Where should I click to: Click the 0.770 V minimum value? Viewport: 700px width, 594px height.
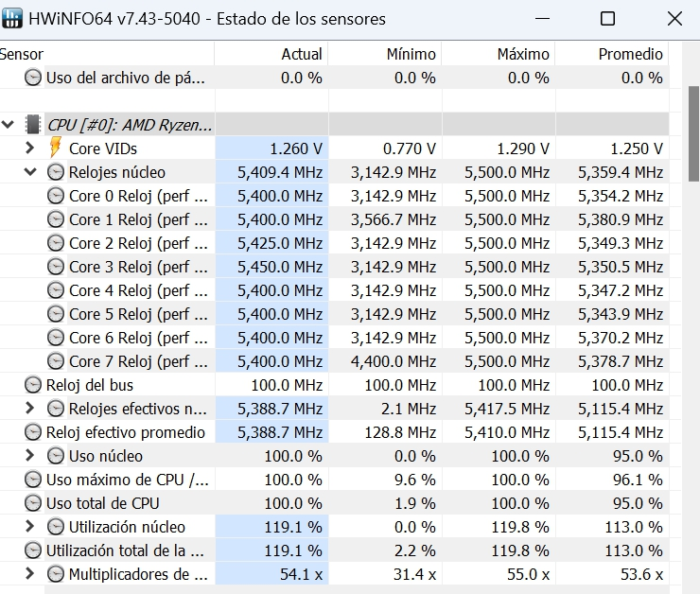tap(410, 148)
